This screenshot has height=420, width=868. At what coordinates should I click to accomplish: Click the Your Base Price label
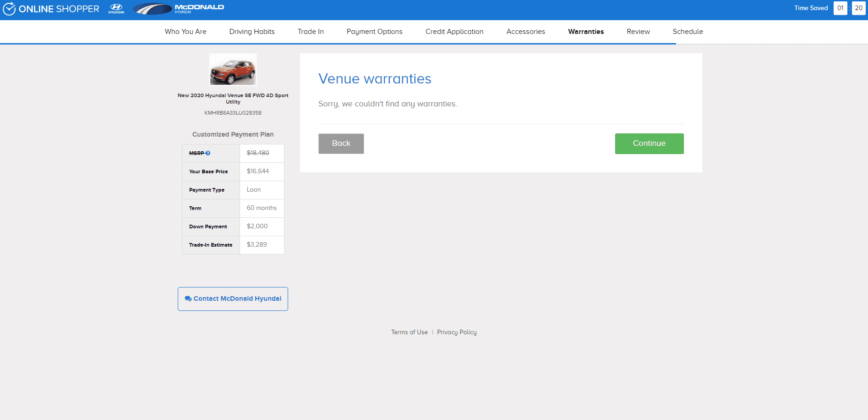click(208, 171)
